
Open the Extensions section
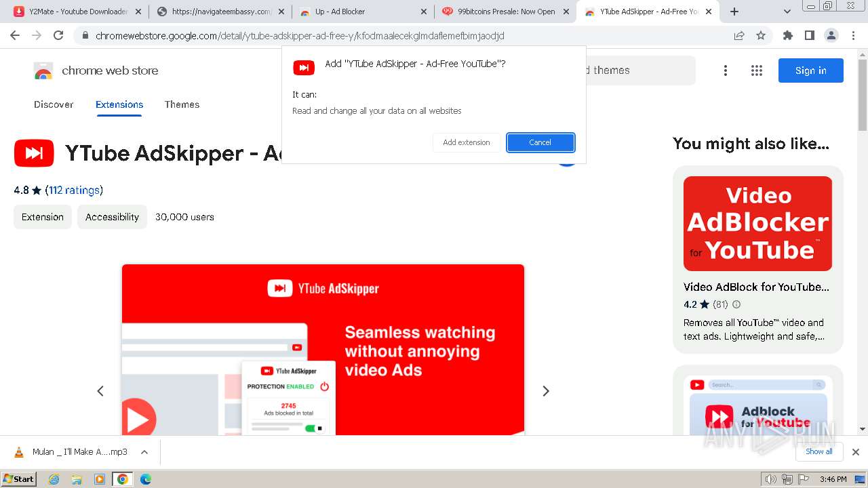click(x=119, y=104)
